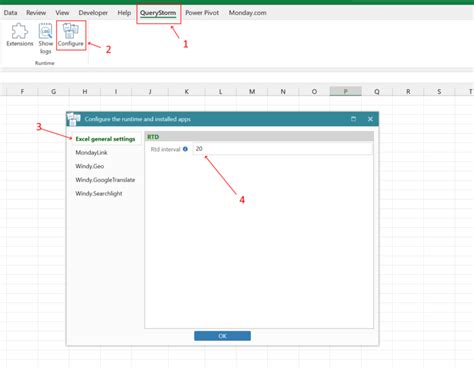Image resolution: width=474 pixels, height=369 pixels.
Task: Select Windy.GoogleTranslate in the settings list
Action: click(x=105, y=180)
